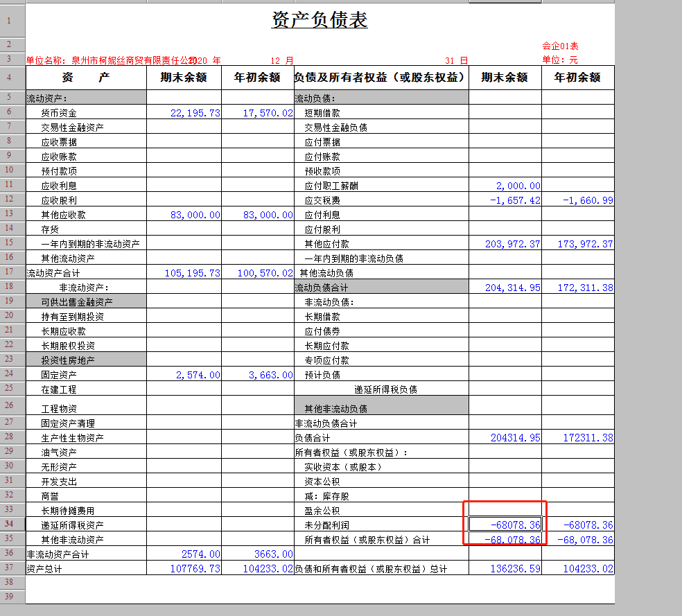Select 货币资金 年初余额 cell 17,570.02

tap(258, 112)
